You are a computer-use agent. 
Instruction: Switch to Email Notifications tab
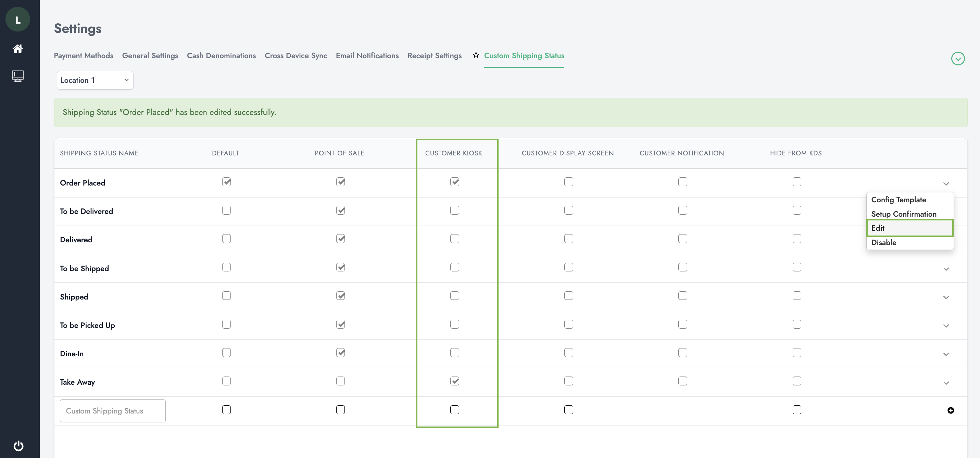367,55
